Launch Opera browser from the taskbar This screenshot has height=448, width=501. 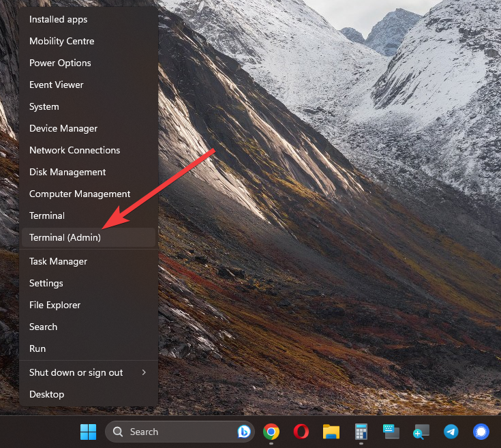pos(301,432)
